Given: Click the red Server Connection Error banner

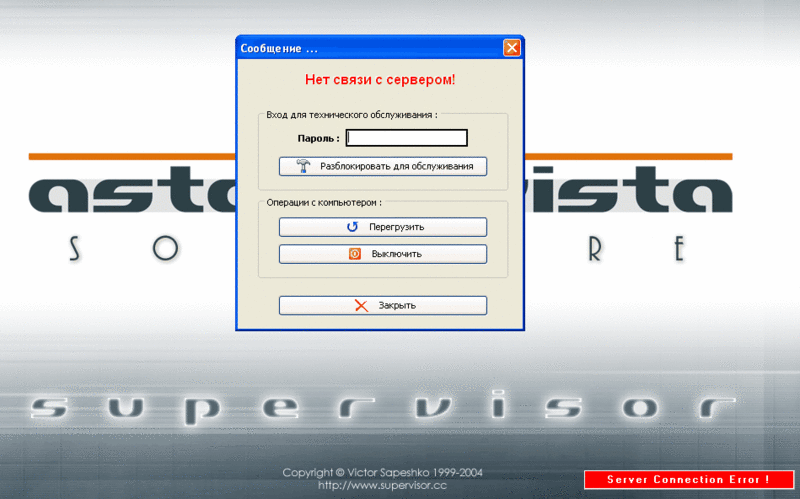Looking at the screenshot, I should click(x=689, y=480).
